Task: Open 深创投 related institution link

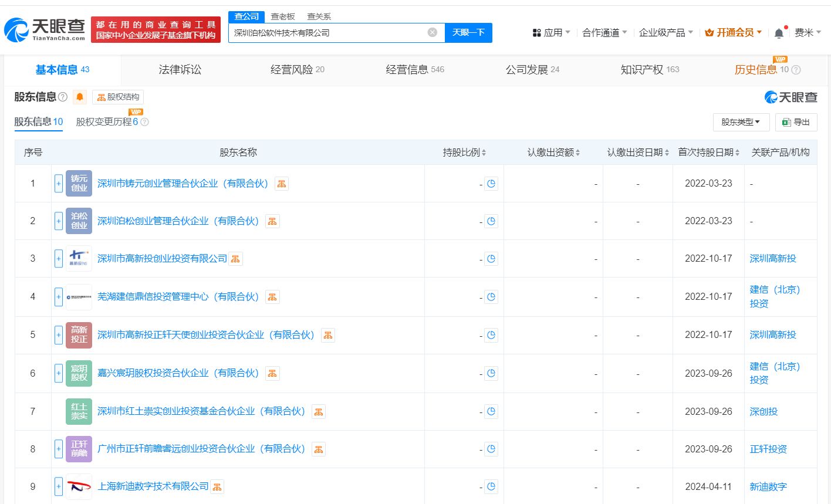Action: 764,411
